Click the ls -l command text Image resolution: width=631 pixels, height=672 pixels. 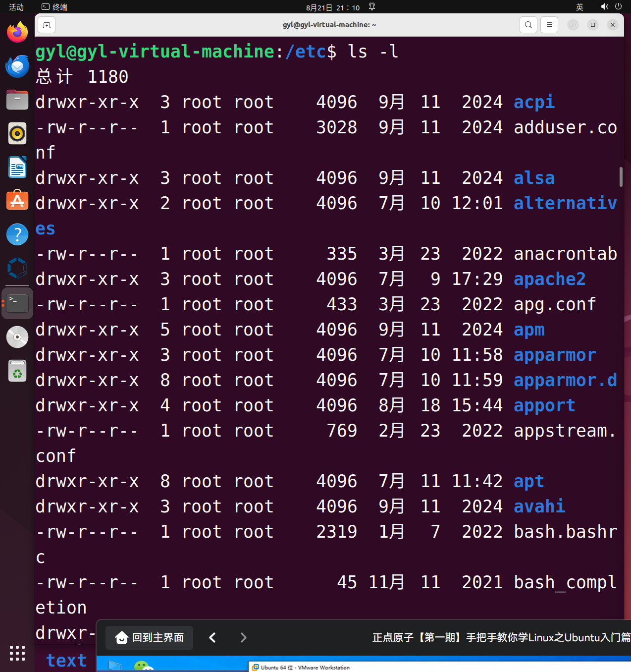point(373,52)
